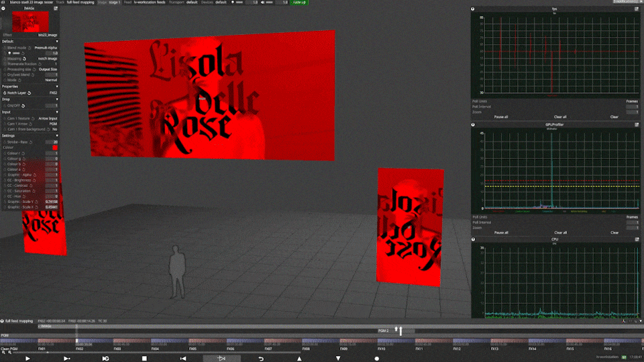The width and height of the screenshot is (644, 362).
Task: Click the record circle button
Action: coord(376,358)
